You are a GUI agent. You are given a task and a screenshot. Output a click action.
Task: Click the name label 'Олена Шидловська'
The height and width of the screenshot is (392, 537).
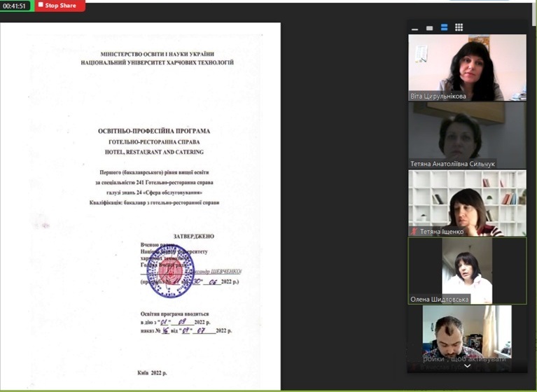pyautogui.click(x=440, y=300)
